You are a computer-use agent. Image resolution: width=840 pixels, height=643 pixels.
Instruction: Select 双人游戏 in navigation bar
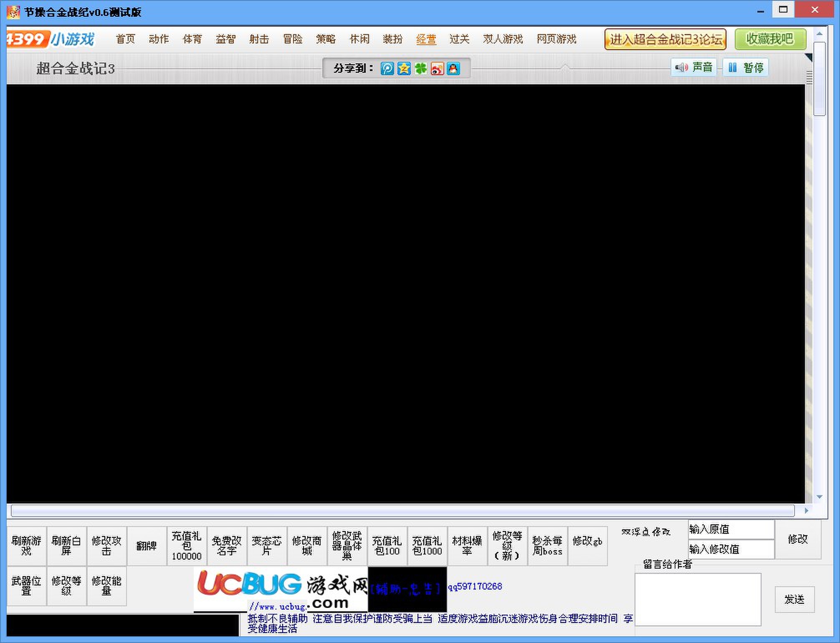pos(503,39)
